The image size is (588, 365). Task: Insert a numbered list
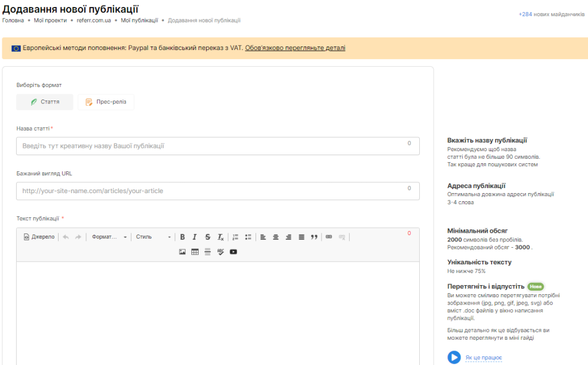pyautogui.click(x=235, y=237)
